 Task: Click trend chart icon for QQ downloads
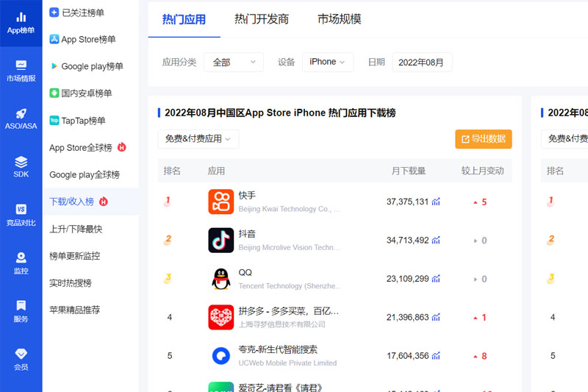tap(436, 279)
